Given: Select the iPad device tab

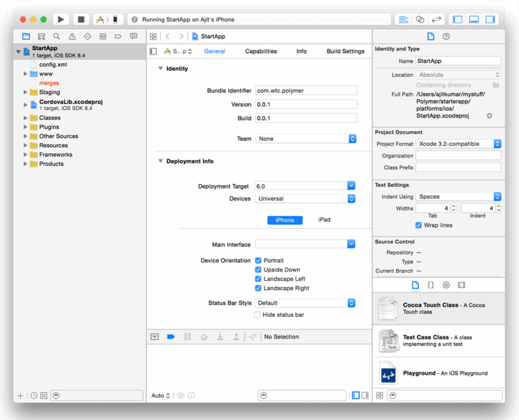Looking at the screenshot, I should pyautogui.click(x=324, y=219).
